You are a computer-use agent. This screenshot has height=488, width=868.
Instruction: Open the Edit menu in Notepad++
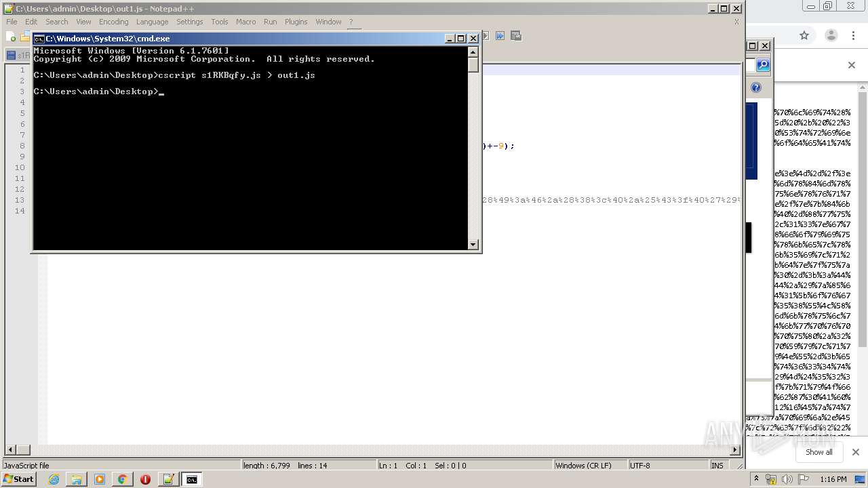[31, 22]
